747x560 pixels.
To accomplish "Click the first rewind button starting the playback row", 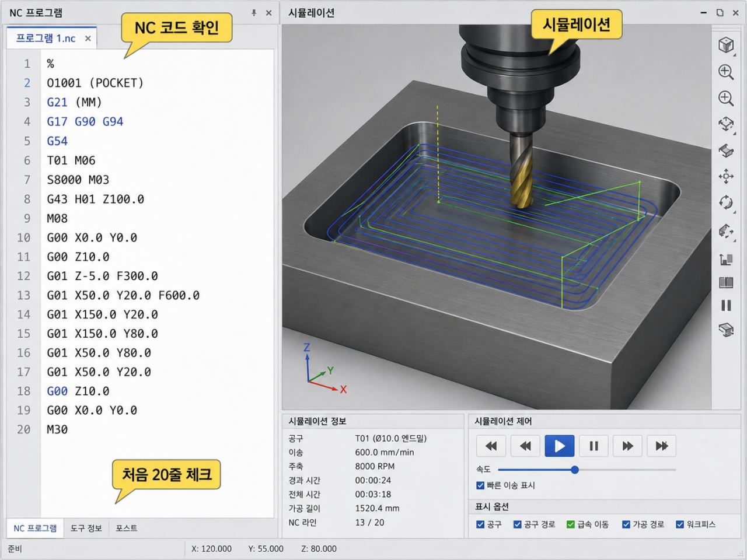I will (x=491, y=446).
